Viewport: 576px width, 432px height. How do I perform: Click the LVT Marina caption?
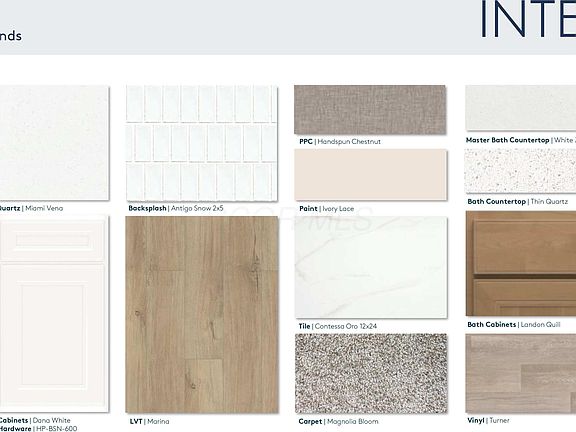(x=150, y=421)
